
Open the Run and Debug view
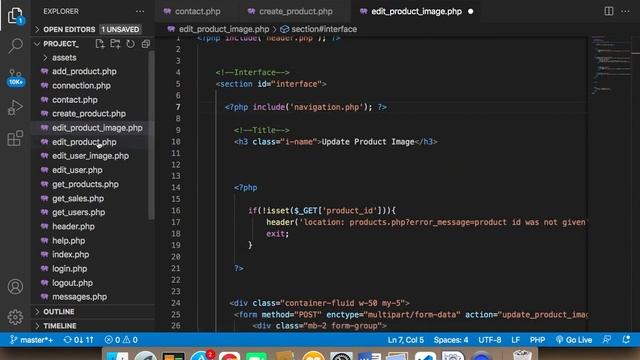[x=15, y=108]
